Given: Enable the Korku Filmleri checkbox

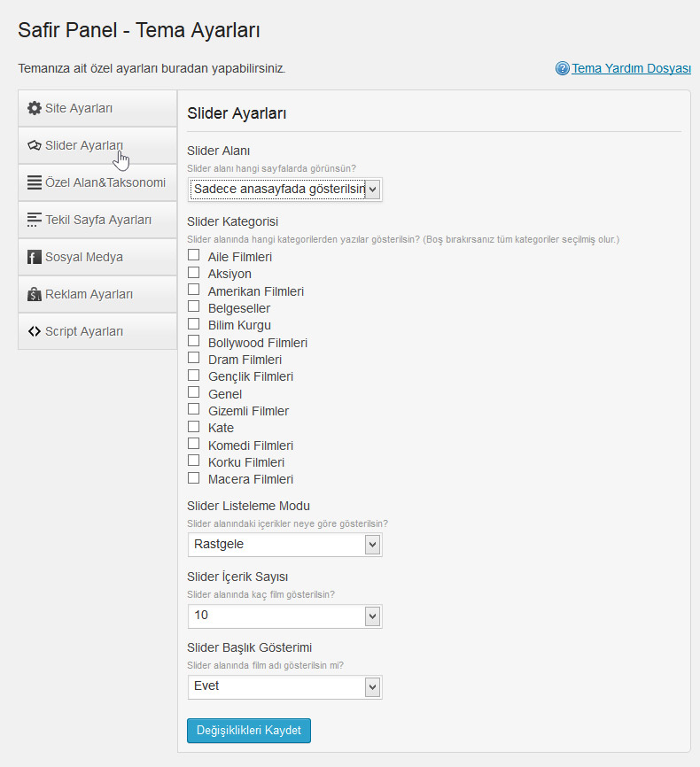Looking at the screenshot, I should pos(194,461).
